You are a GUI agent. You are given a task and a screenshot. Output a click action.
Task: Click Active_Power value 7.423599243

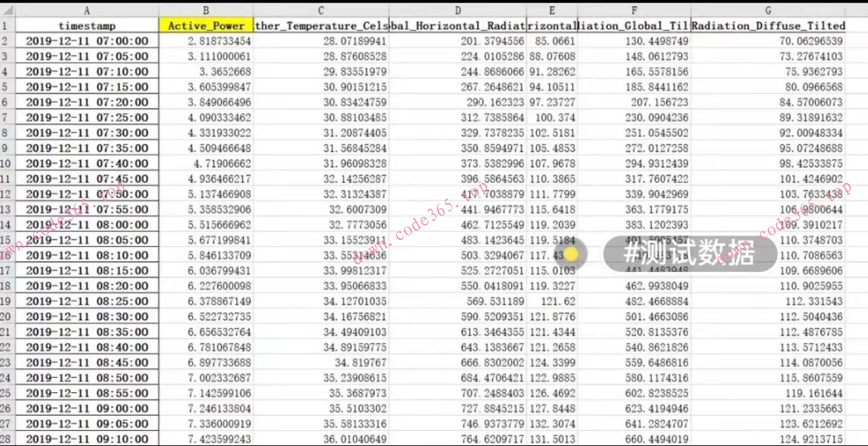pyautogui.click(x=206, y=438)
